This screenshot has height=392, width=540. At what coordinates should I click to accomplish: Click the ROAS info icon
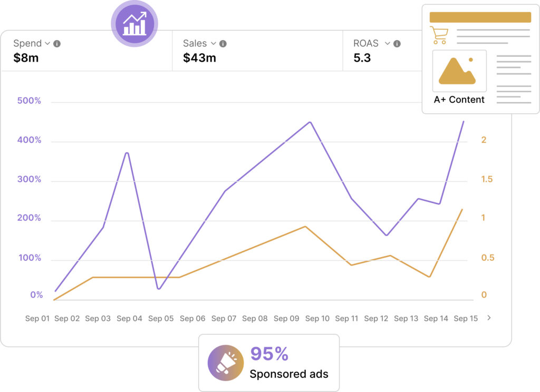tap(397, 44)
